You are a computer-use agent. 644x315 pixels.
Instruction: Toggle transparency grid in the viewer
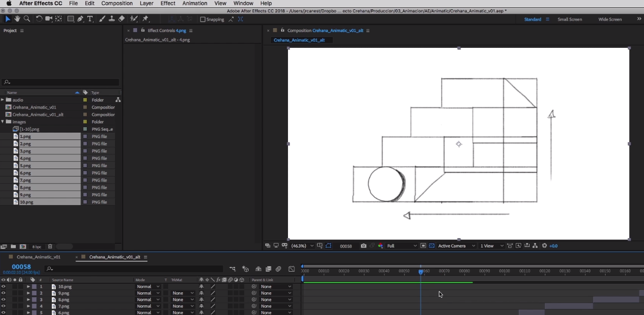pos(431,245)
